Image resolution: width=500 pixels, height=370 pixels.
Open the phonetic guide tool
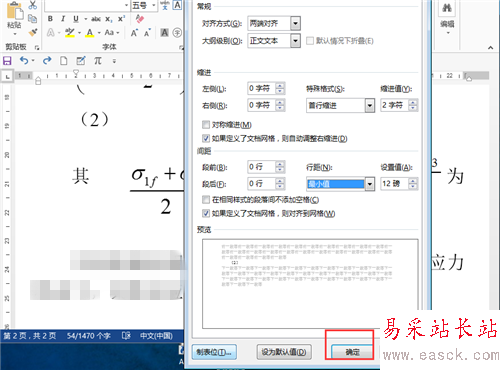pyautogui.click(x=165, y=5)
